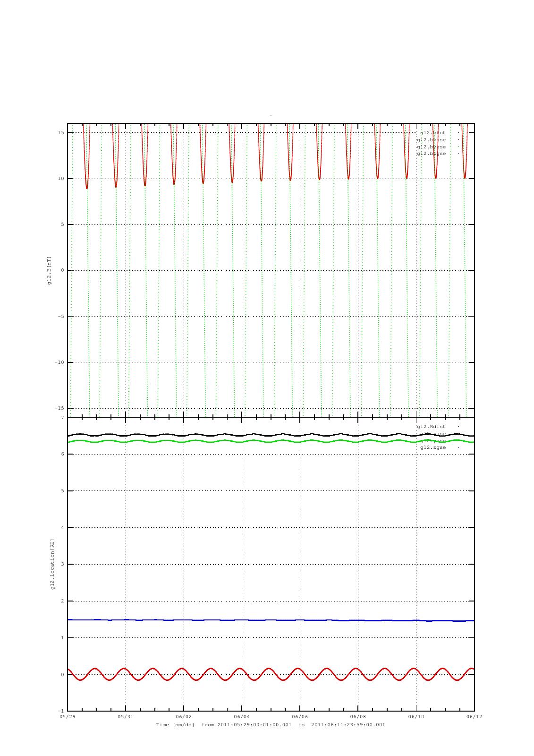Pick the 06/06 date tick label
This screenshot has height=756, width=534.
point(300,716)
